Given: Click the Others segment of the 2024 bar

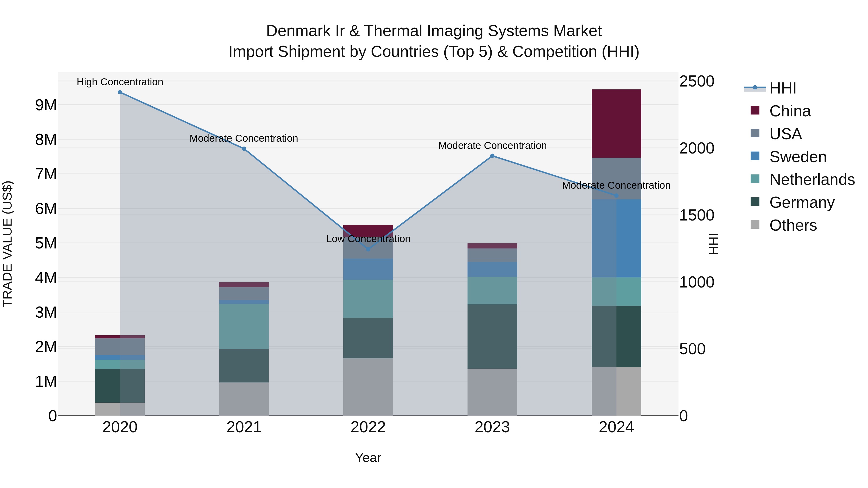Looking at the screenshot, I should 616,391.
